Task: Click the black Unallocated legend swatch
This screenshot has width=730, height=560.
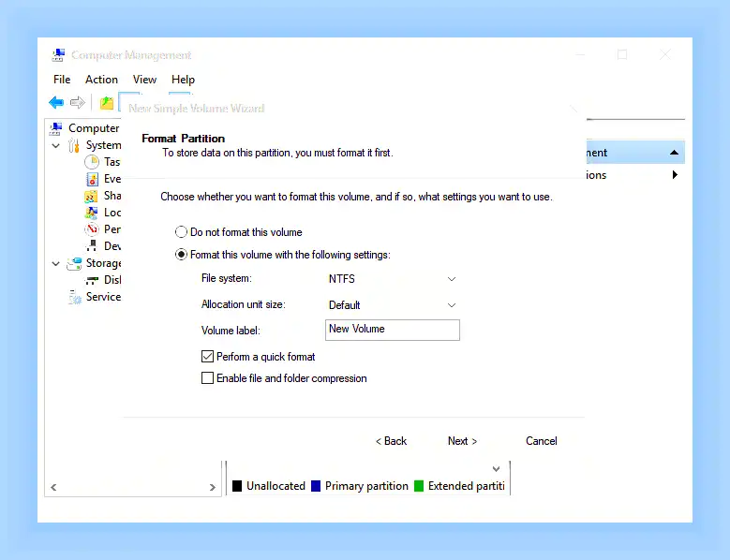Action: (237, 486)
